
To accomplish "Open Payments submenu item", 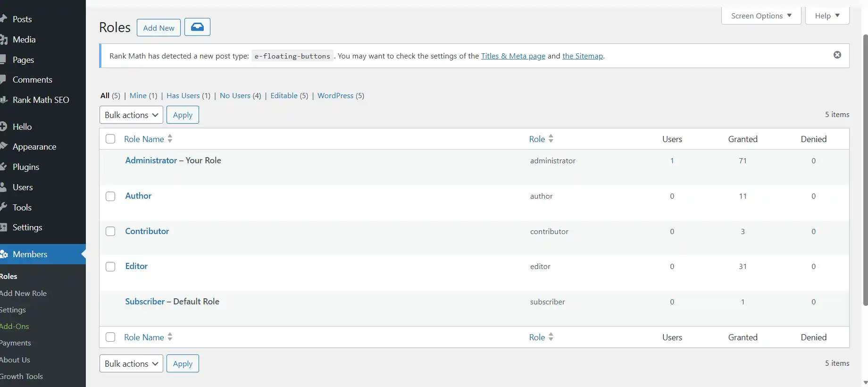I will [x=15, y=343].
